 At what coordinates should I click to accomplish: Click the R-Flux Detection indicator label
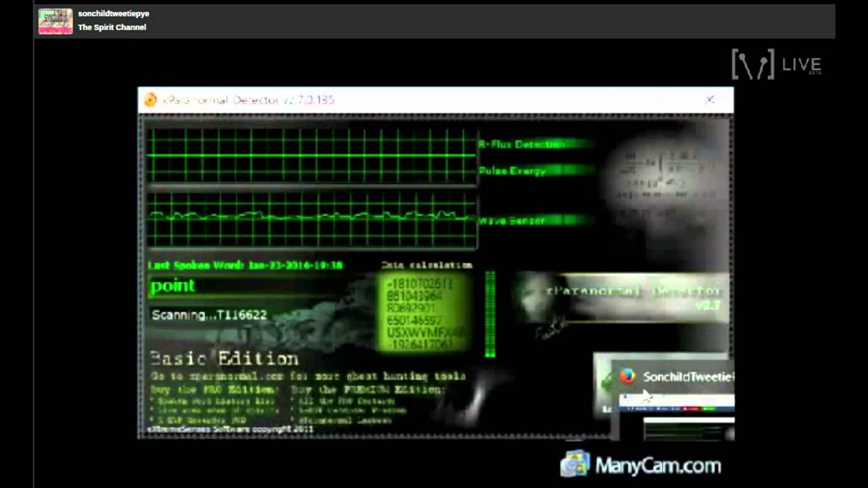[x=521, y=144]
